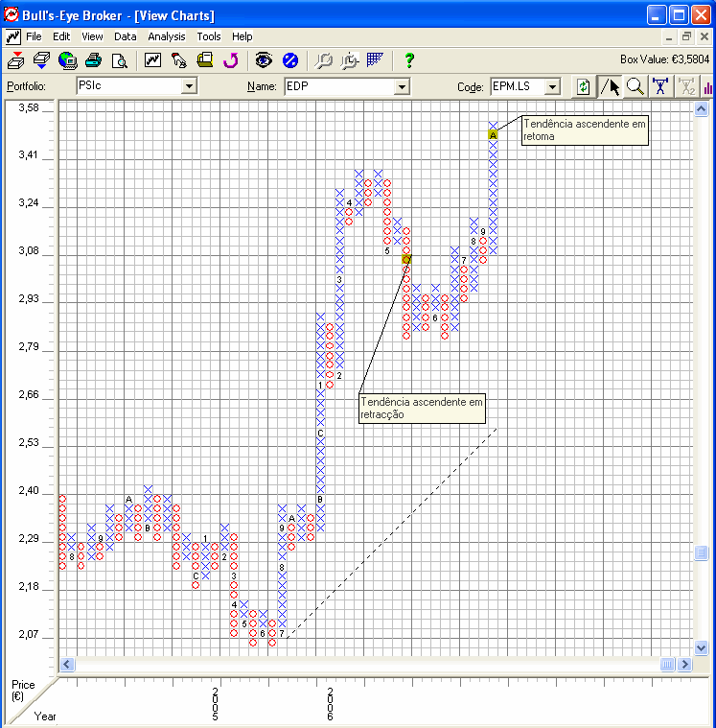Minimize the inner View Charts document window
The image size is (716, 728).
tap(669, 36)
